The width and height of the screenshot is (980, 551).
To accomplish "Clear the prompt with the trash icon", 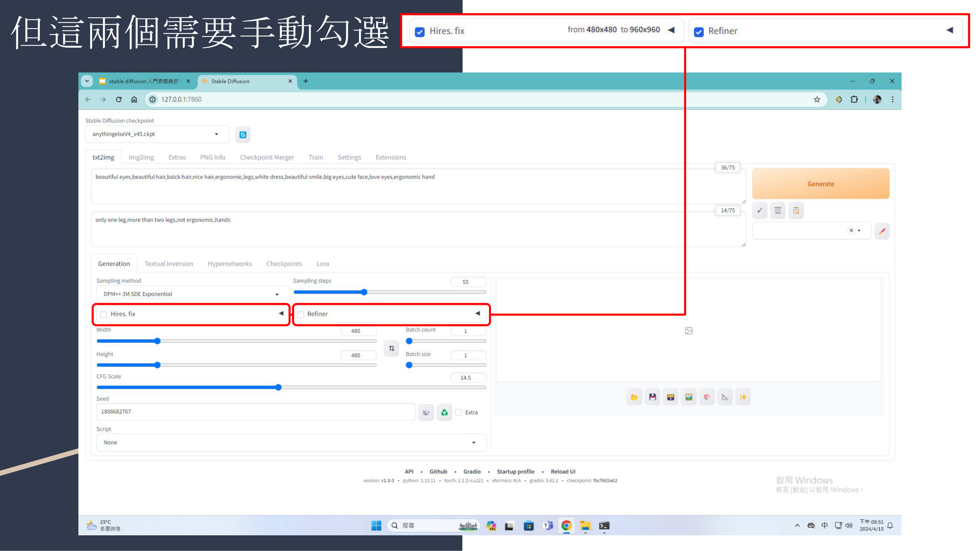I will 777,210.
